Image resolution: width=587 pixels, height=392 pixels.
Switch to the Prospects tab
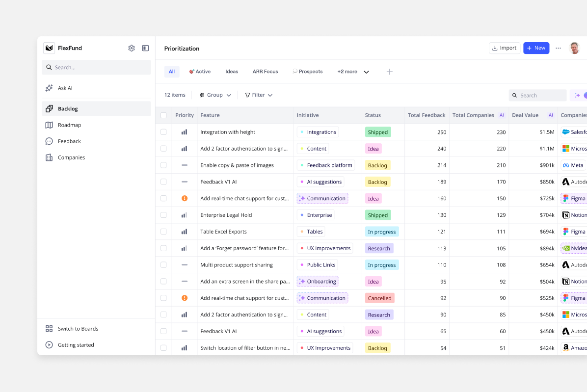[x=308, y=72]
